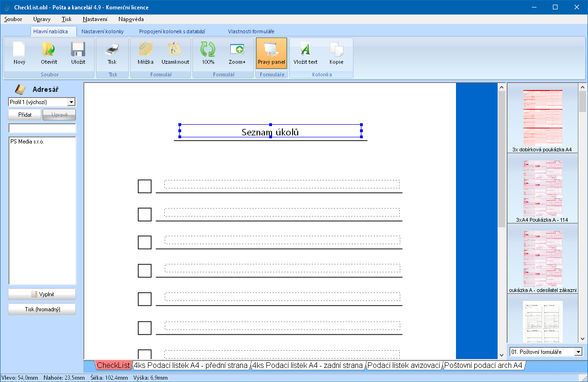Insert text with Vložit text icon
588x382 pixels.
[305, 50]
